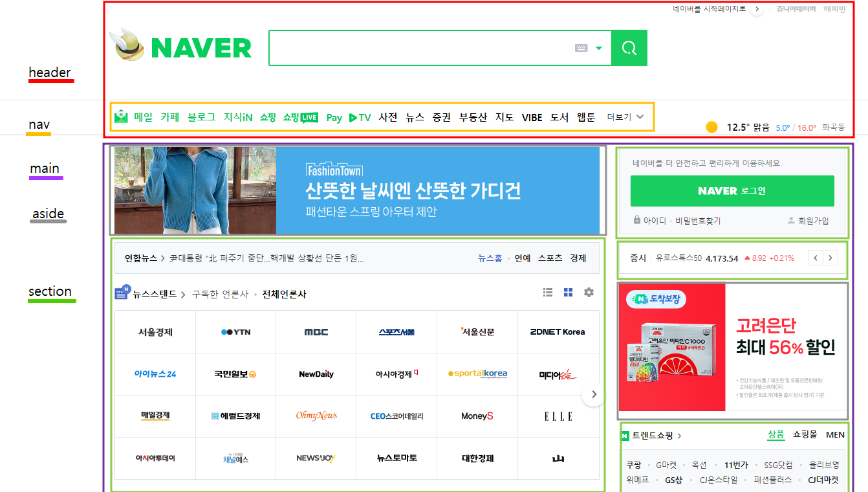The image size is (868, 492).
Task: Open YTN press logo
Action: click(x=235, y=332)
